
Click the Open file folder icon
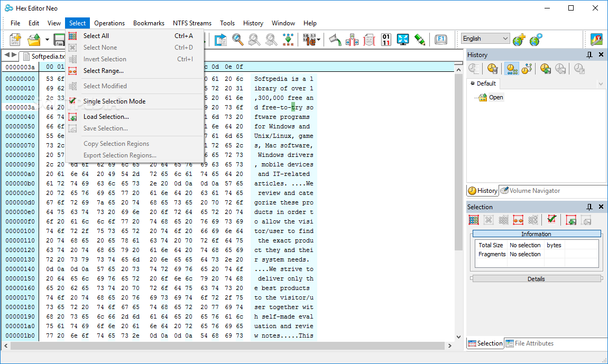click(34, 40)
